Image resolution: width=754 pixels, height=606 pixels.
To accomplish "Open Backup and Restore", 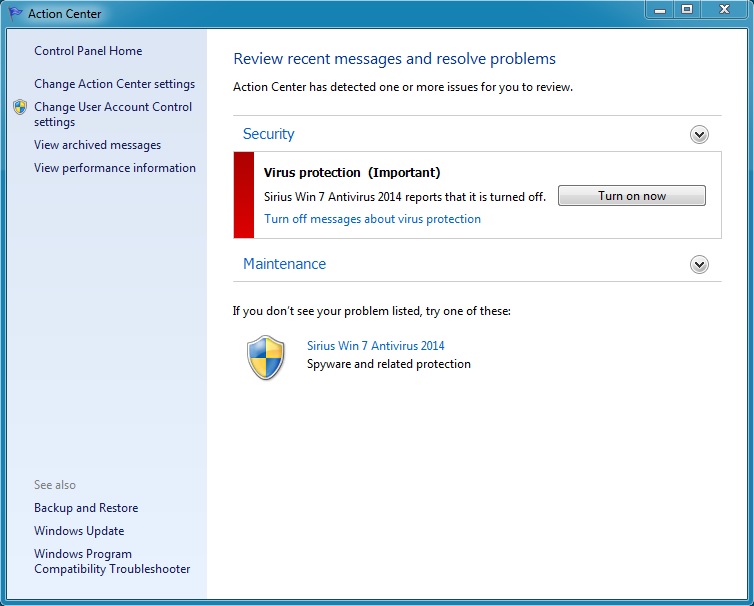I will 86,508.
